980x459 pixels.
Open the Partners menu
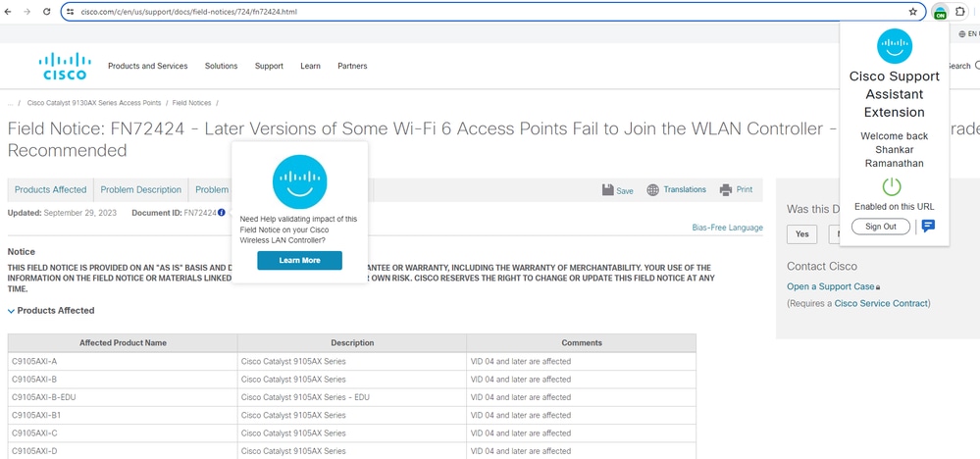point(352,66)
